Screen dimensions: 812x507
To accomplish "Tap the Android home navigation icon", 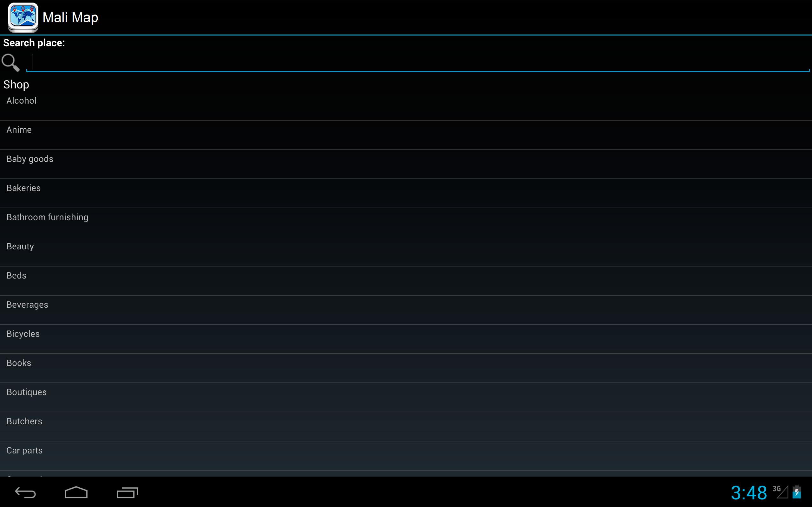I will tap(76, 492).
